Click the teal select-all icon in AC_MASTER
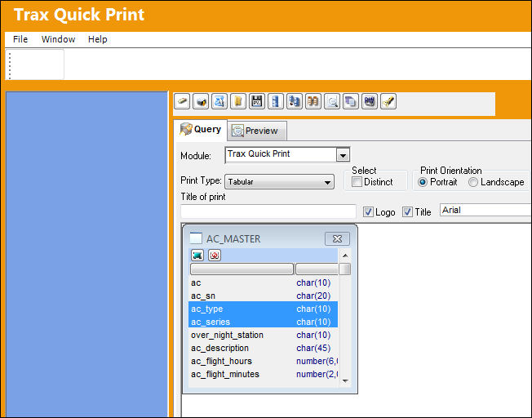The width and height of the screenshot is (532, 418). (x=197, y=255)
